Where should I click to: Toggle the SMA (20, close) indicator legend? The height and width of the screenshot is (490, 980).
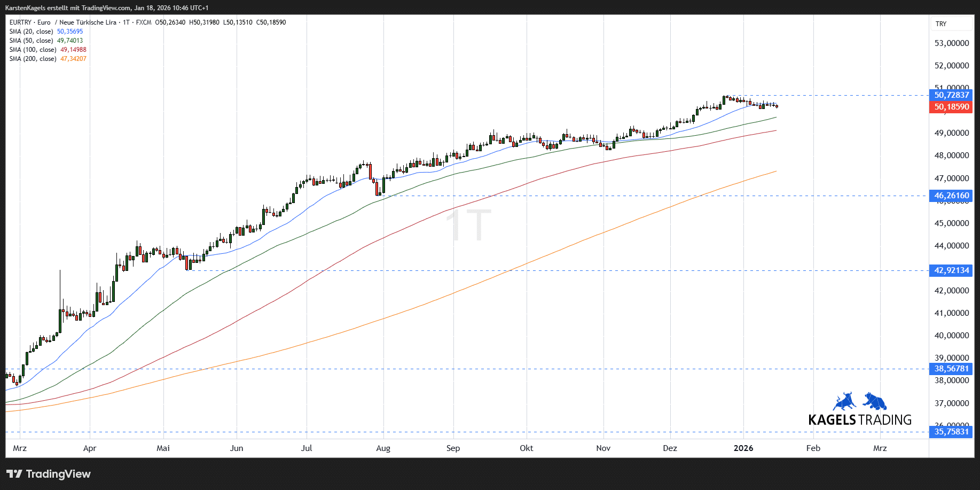[32, 32]
